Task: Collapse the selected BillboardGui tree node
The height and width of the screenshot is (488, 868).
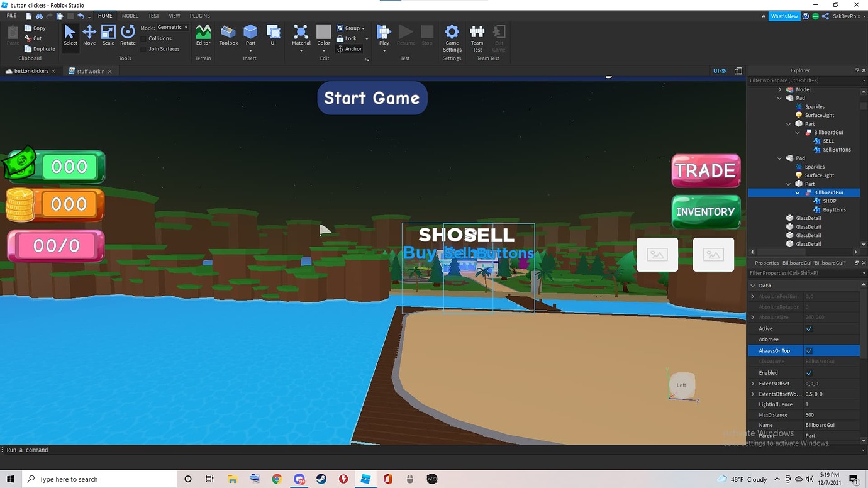Action: 798,193
